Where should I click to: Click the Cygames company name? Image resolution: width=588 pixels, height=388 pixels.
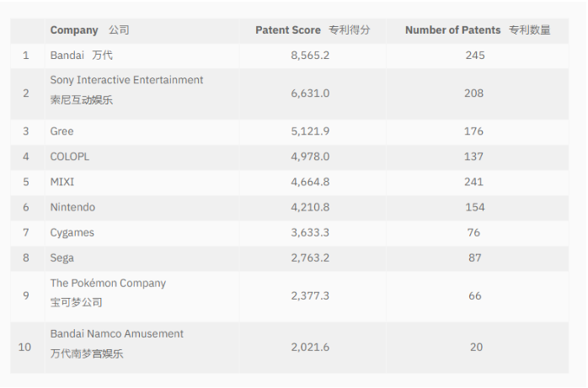pyautogui.click(x=72, y=232)
